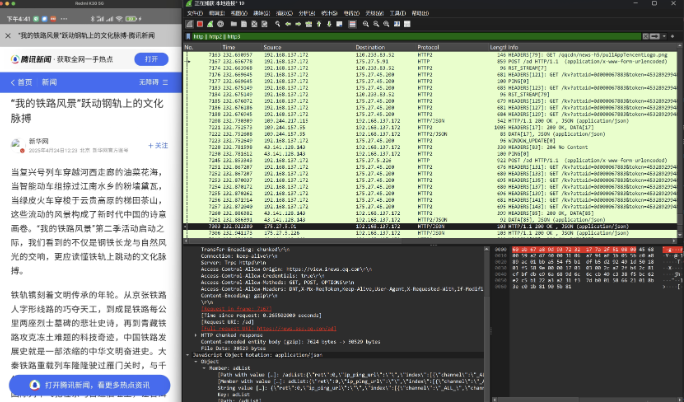
Task: Open display filter bookmarks icon
Action: pyautogui.click(x=188, y=37)
